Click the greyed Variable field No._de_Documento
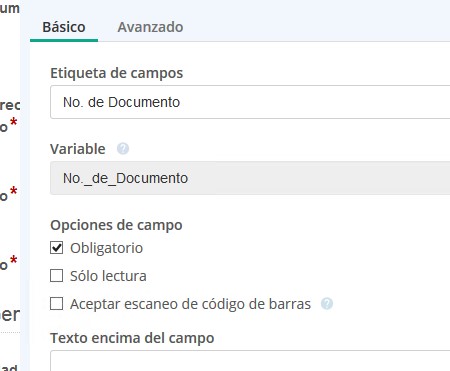Screen dimensions: 450x371 [x=250, y=178]
